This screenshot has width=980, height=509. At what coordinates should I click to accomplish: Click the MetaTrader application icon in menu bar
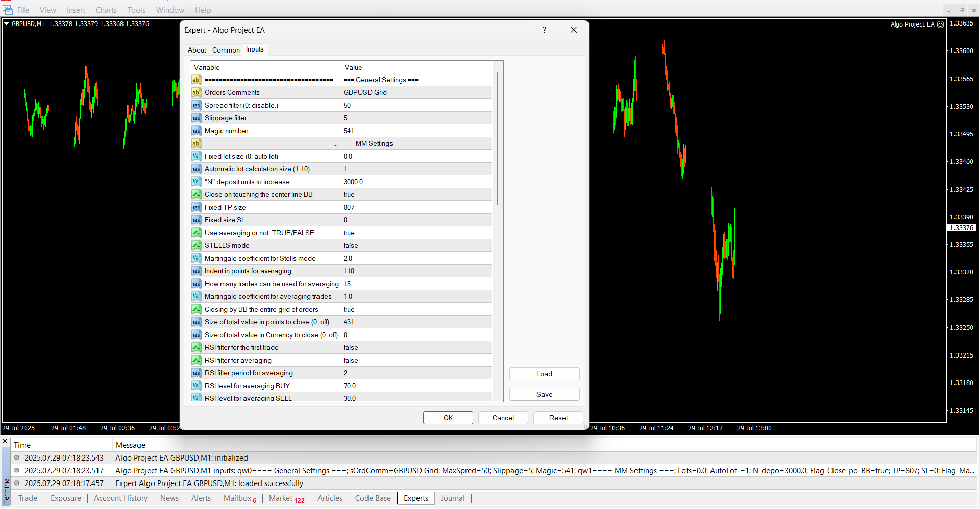tap(8, 10)
